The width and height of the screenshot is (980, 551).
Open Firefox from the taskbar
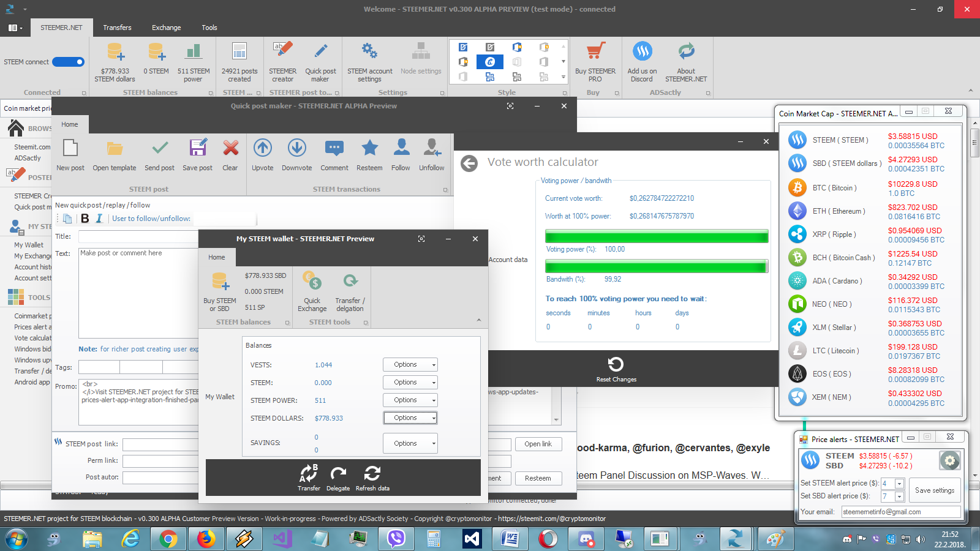click(x=206, y=539)
